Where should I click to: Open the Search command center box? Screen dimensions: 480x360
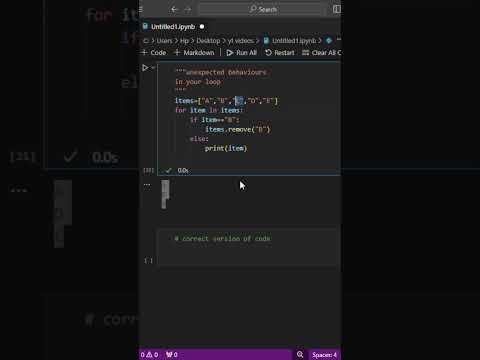[262, 9]
